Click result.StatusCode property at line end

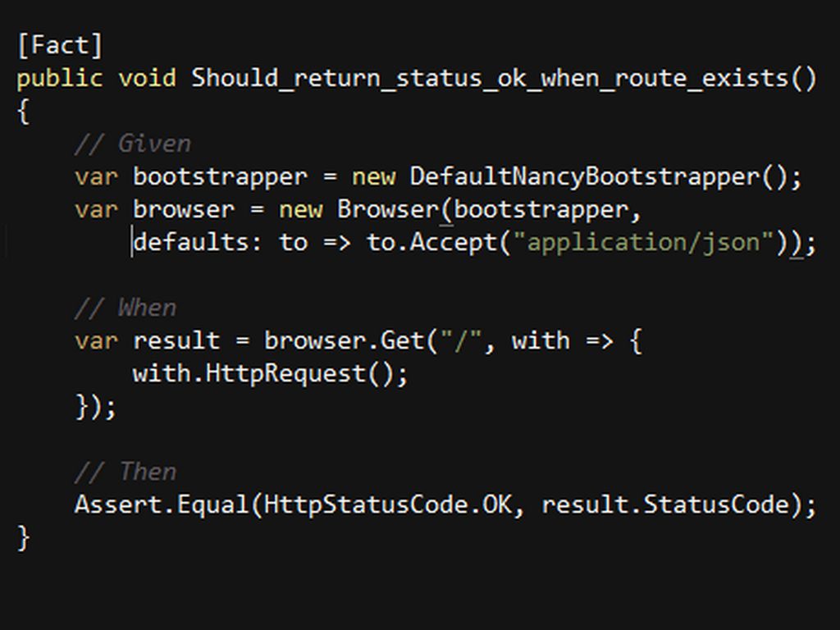666,504
